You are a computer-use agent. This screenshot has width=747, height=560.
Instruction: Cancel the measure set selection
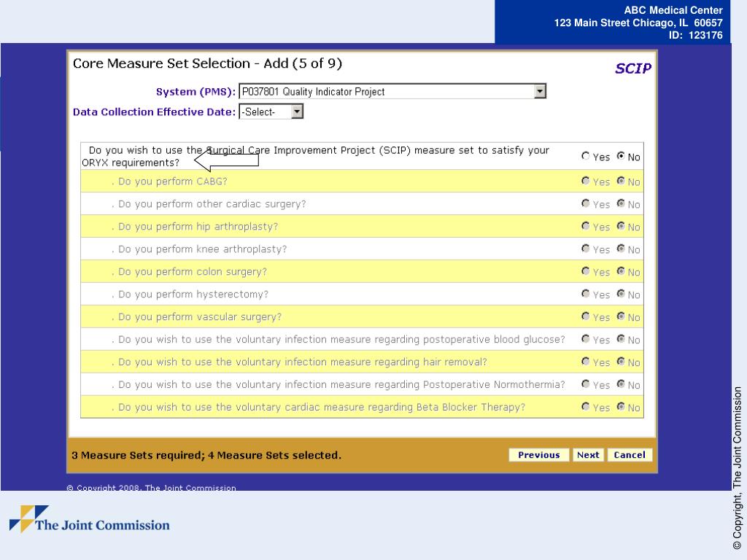click(x=630, y=455)
